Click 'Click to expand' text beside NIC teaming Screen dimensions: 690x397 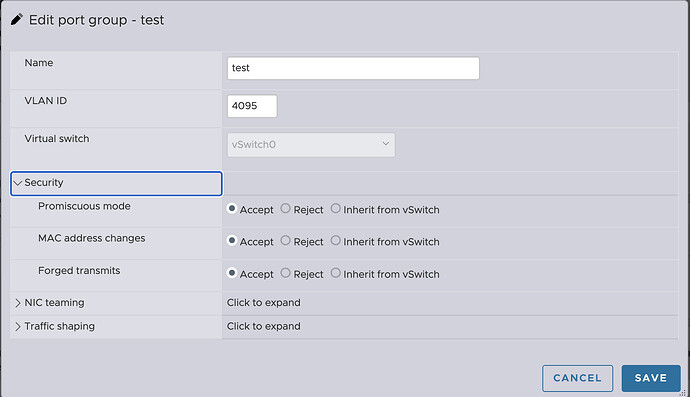(264, 303)
